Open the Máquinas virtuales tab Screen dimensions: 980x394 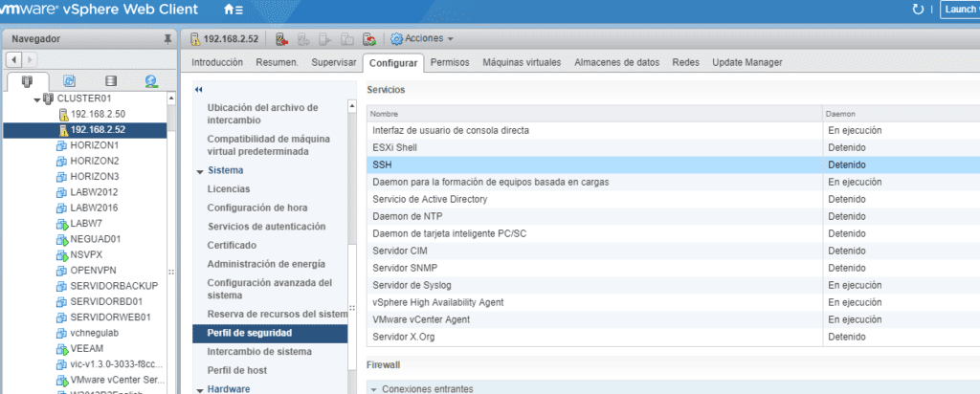522,62
